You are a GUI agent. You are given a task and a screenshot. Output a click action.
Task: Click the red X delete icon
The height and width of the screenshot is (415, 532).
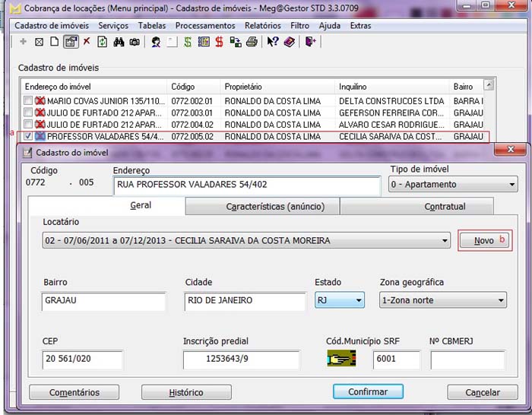coord(87,42)
